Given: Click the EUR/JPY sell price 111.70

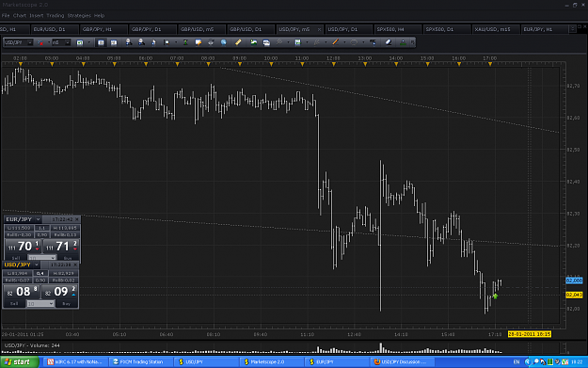Looking at the screenshot, I should (x=23, y=247).
